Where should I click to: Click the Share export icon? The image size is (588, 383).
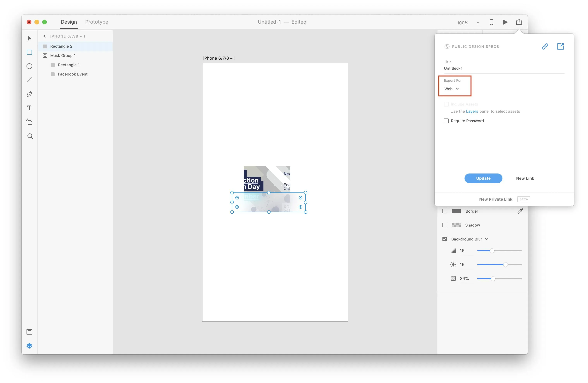coord(519,22)
